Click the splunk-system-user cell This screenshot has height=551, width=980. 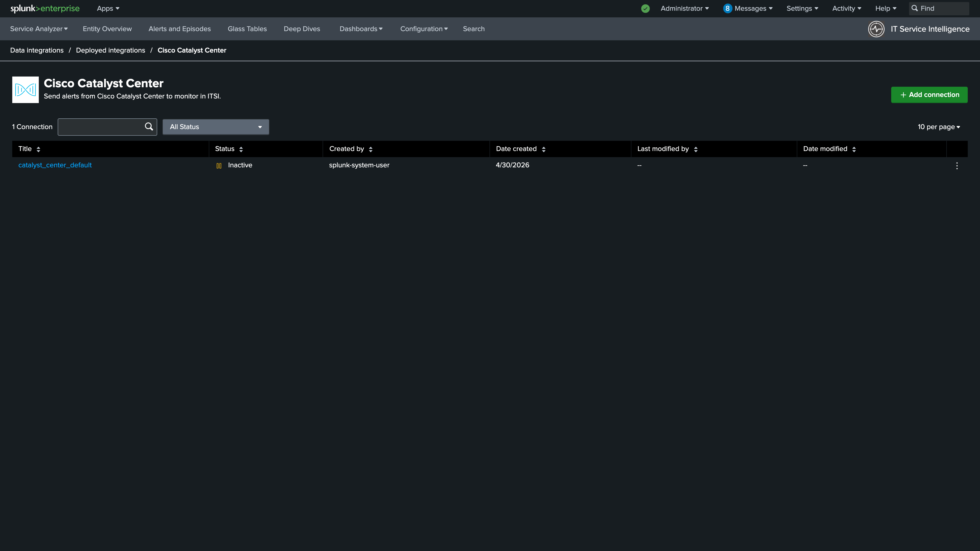359,165
